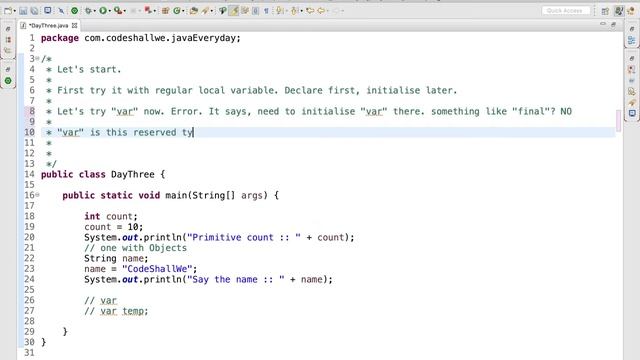Open the first view icon below lower-right restore button

632,70
